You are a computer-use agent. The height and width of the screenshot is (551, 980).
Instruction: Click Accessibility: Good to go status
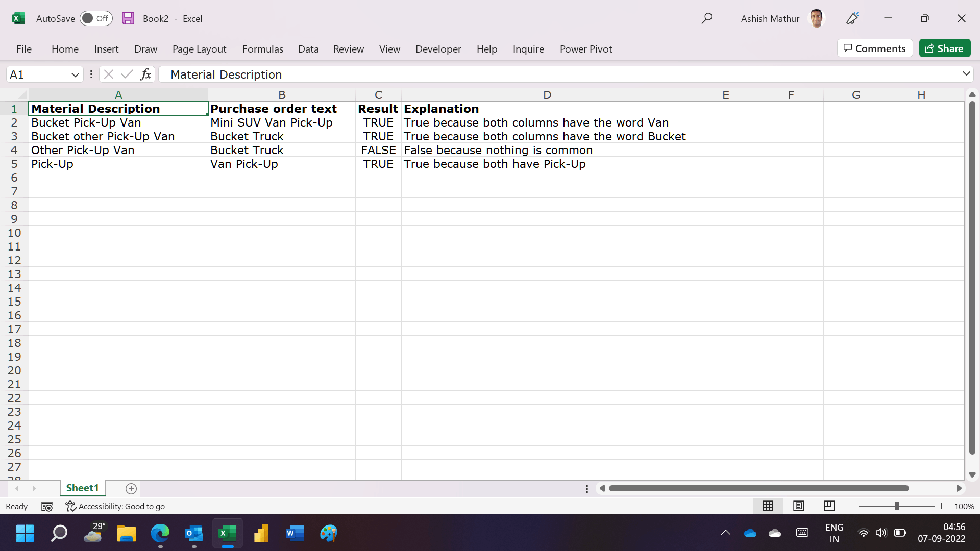point(115,506)
